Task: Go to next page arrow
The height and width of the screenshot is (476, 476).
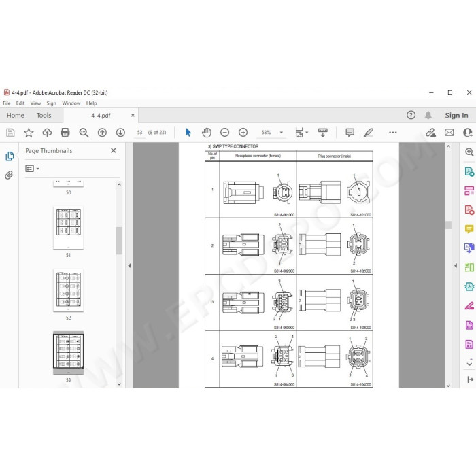Action: tap(120, 133)
